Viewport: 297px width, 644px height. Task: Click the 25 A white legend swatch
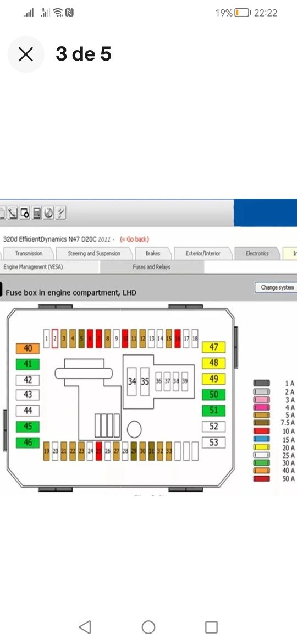click(262, 455)
